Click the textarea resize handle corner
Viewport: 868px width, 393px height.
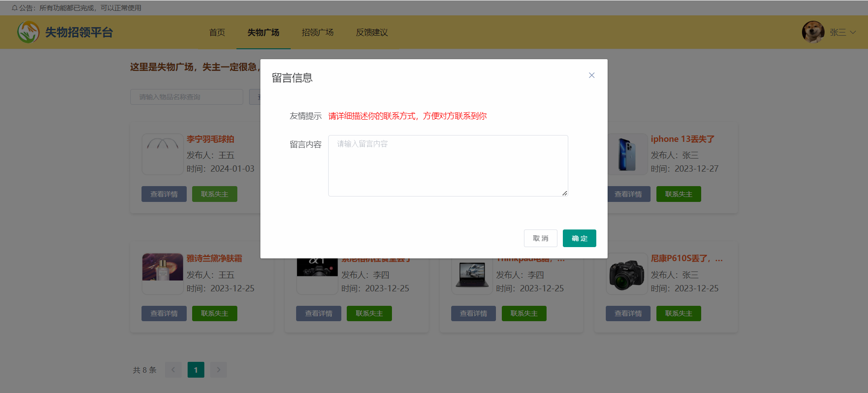pos(565,193)
